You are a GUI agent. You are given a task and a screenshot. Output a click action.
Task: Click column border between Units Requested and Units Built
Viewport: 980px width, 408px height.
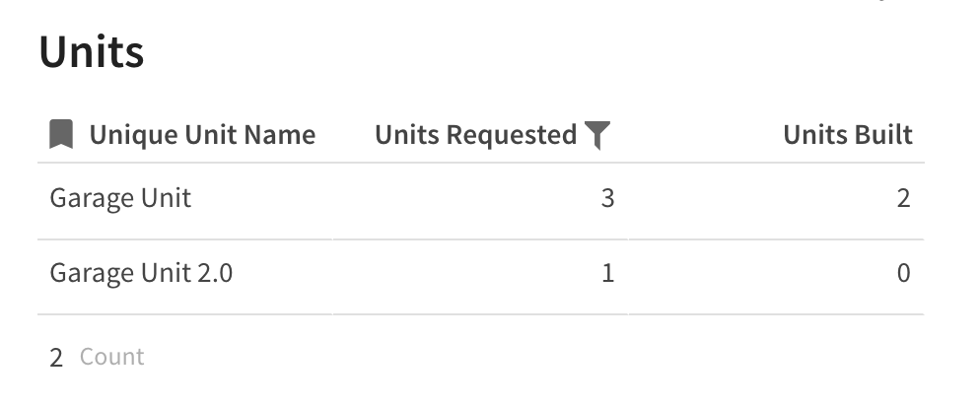[627, 238]
